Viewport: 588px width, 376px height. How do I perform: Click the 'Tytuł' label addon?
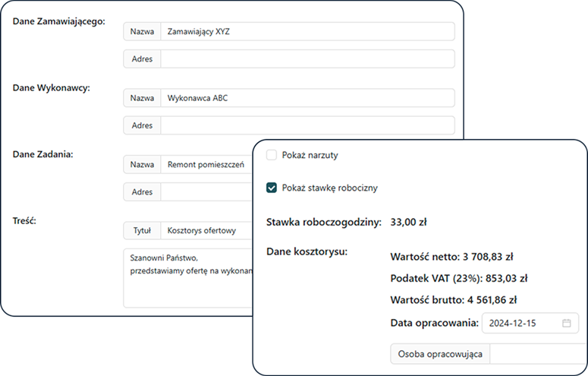coord(142,231)
